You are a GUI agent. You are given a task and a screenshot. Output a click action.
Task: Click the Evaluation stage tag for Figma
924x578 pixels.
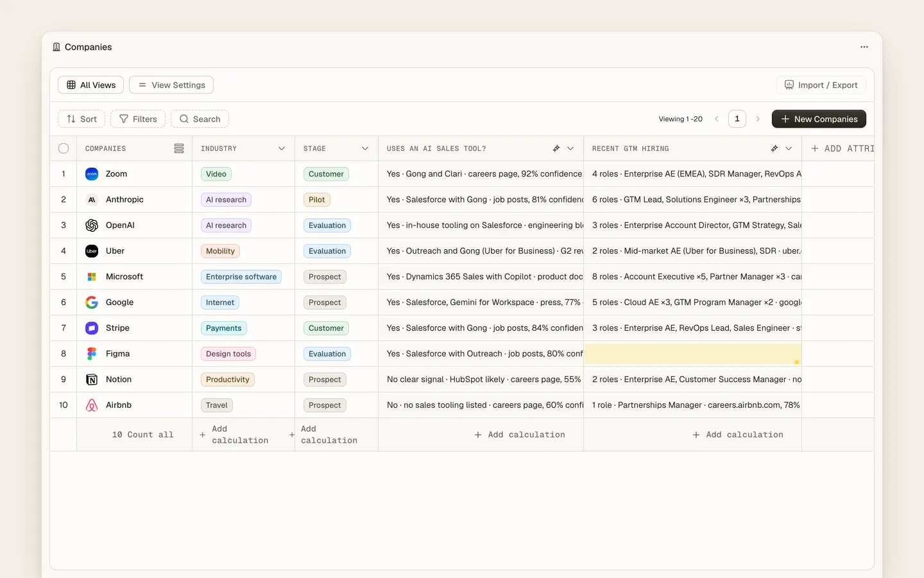pos(327,354)
